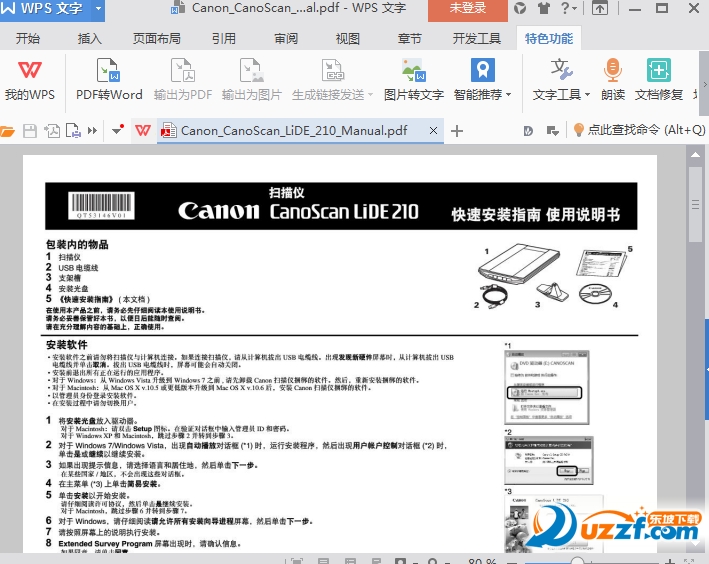The image size is (709, 564).
Task: Click the skin shirt icon in title bar
Action: pyautogui.click(x=544, y=8)
